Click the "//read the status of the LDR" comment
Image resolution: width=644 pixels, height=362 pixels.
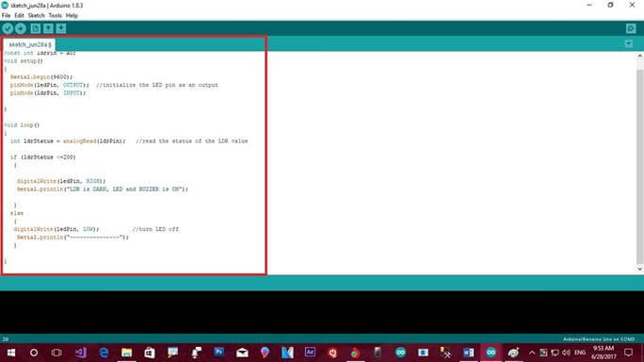point(192,141)
